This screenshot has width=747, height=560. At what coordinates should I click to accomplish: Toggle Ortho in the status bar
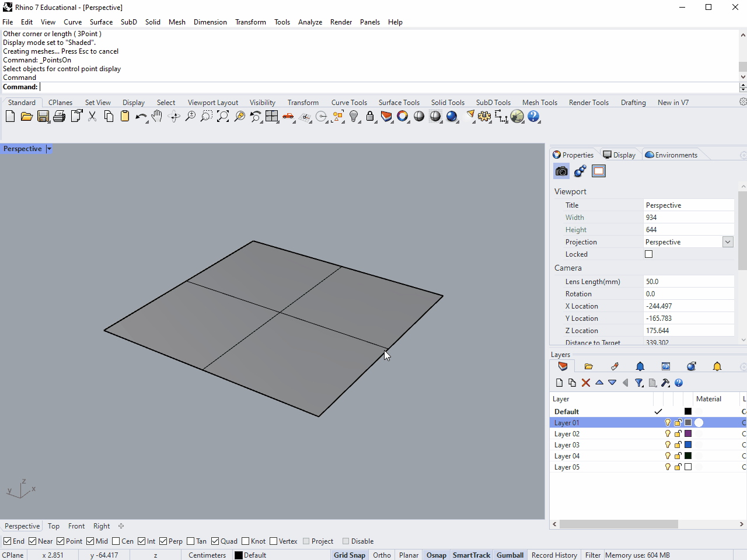pyautogui.click(x=382, y=555)
